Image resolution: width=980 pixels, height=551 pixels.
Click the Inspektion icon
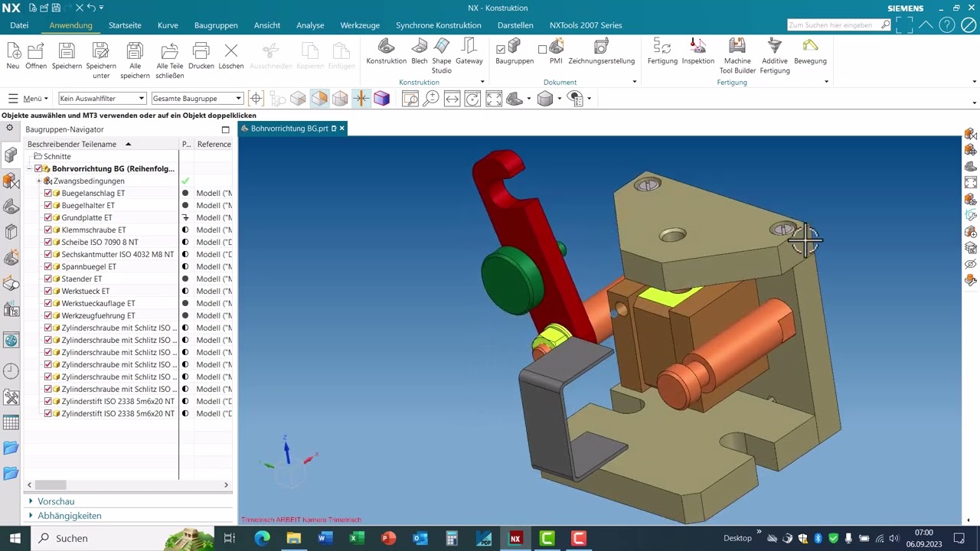(x=698, y=51)
